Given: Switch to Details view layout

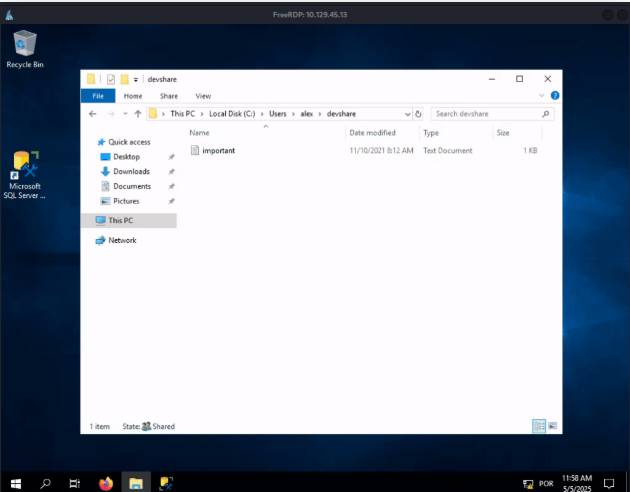Looking at the screenshot, I should click(x=539, y=426).
